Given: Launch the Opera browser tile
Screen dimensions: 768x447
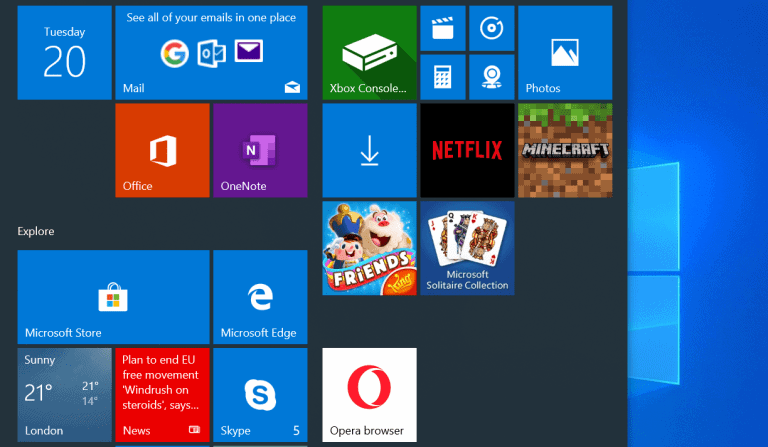Looking at the screenshot, I should coord(369,395).
